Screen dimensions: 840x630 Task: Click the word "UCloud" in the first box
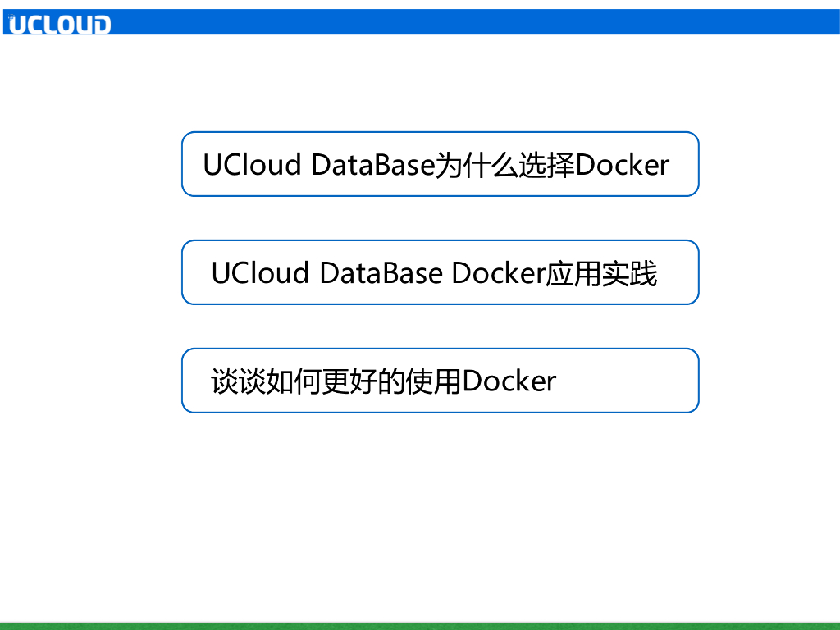pyautogui.click(x=252, y=165)
